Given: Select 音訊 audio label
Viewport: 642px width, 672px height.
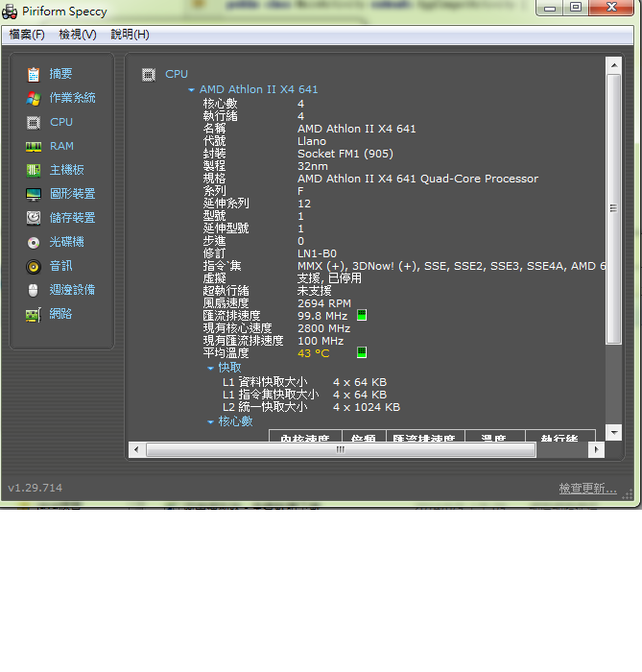Looking at the screenshot, I should tap(60, 266).
